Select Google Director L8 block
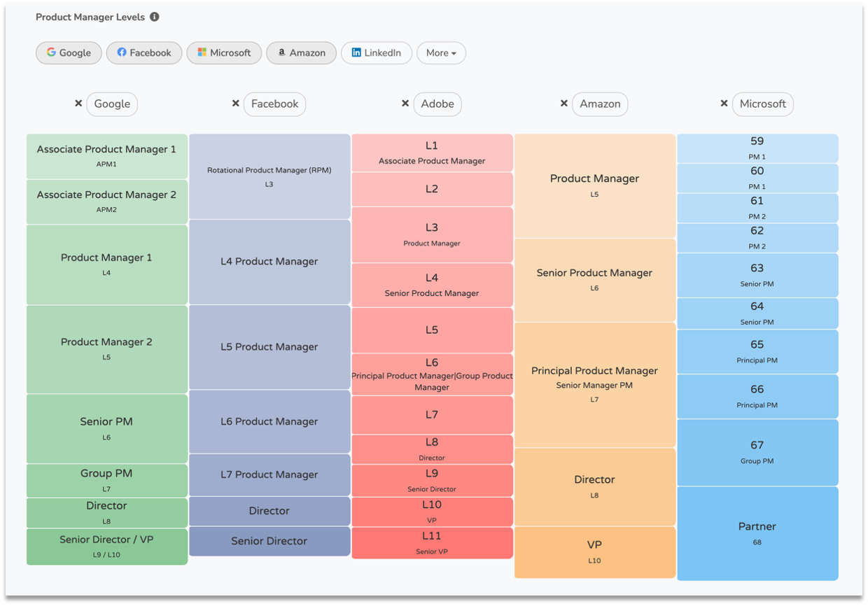 click(107, 513)
